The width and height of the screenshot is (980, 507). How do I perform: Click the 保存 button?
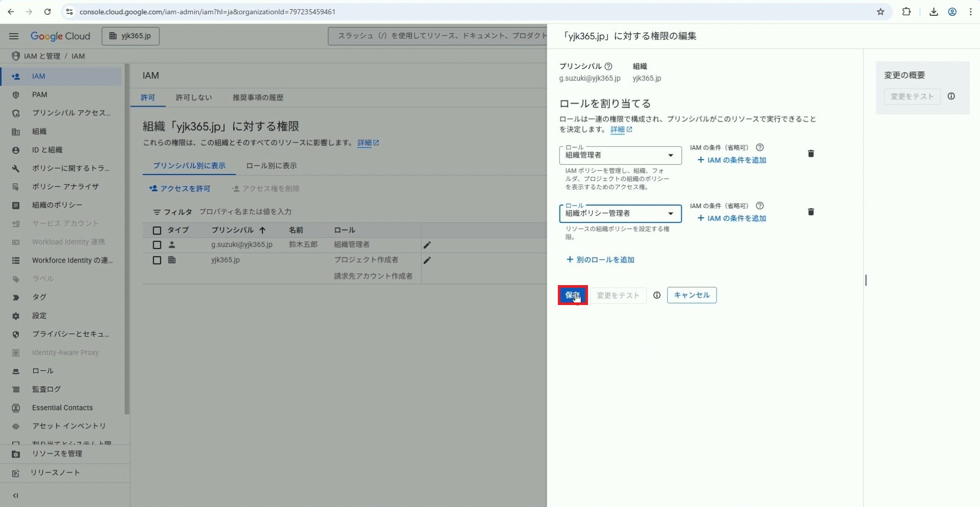(x=573, y=295)
